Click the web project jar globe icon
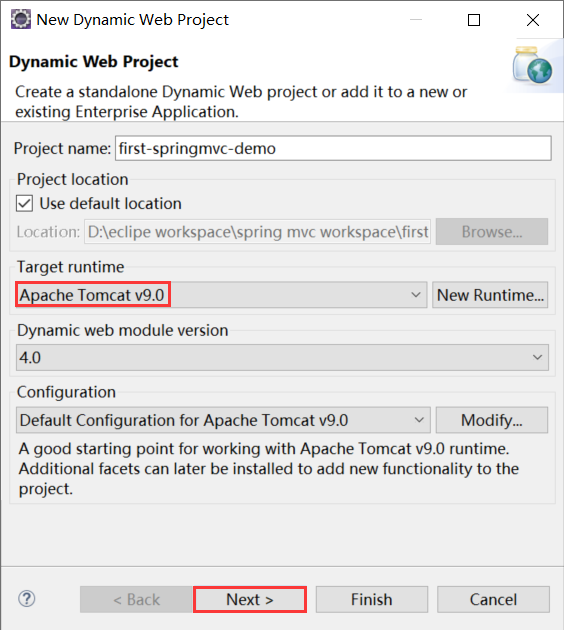 click(532, 65)
